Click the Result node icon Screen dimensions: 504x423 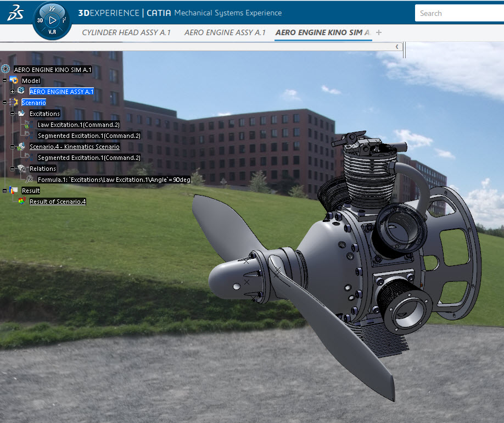pos(14,190)
